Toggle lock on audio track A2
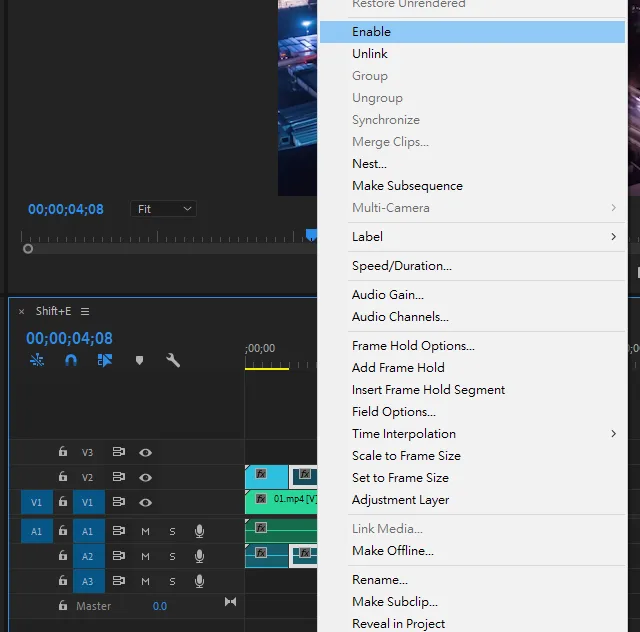This screenshot has height=632, width=640. click(62, 555)
